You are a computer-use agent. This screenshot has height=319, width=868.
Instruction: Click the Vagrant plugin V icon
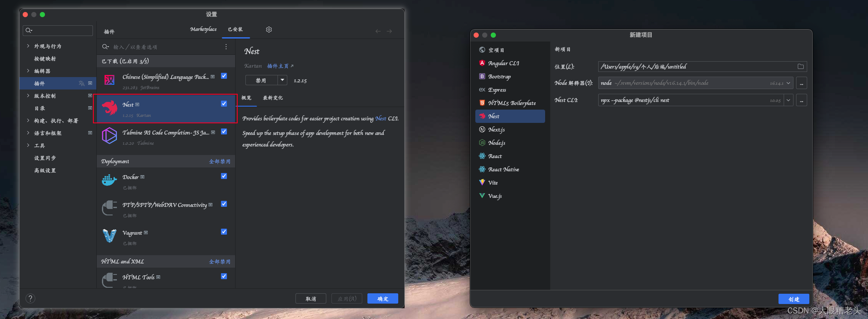pyautogui.click(x=110, y=236)
